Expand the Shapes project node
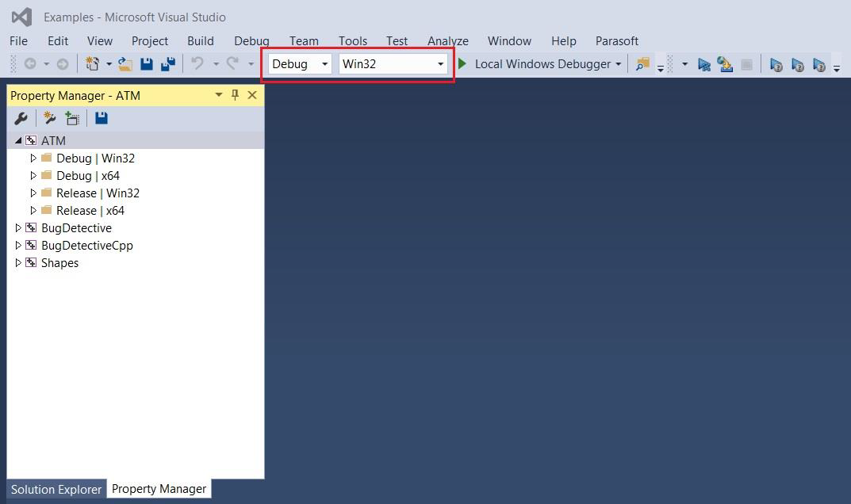 click(x=18, y=262)
